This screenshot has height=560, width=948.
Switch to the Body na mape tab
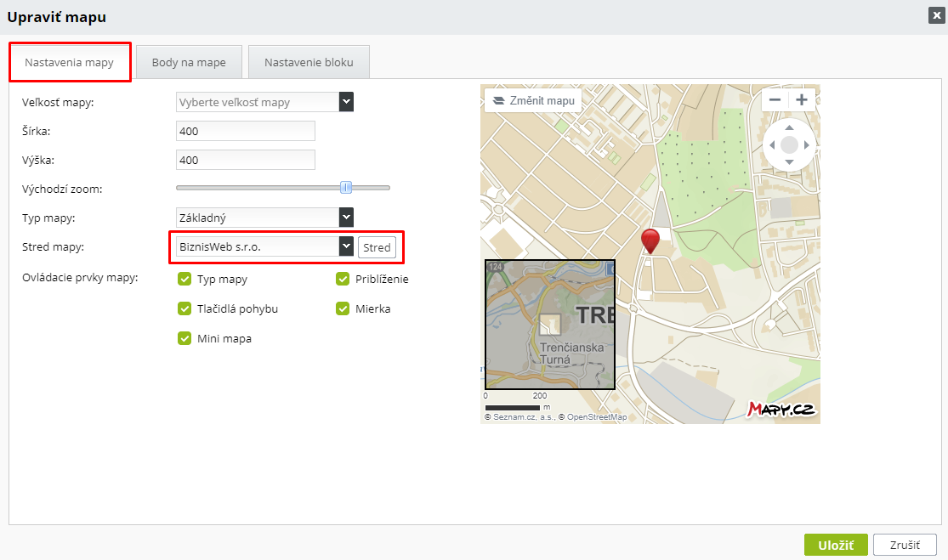click(189, 63)
